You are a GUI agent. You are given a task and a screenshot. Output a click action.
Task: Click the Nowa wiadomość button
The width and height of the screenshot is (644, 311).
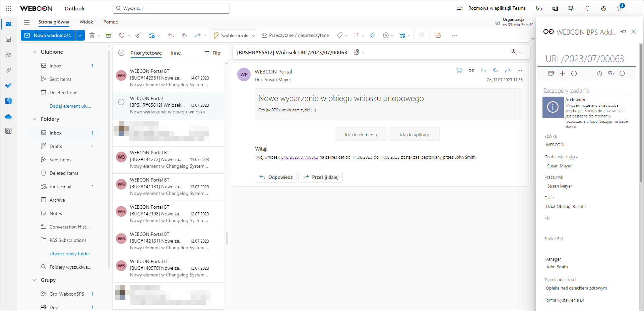tap(48, 35)
